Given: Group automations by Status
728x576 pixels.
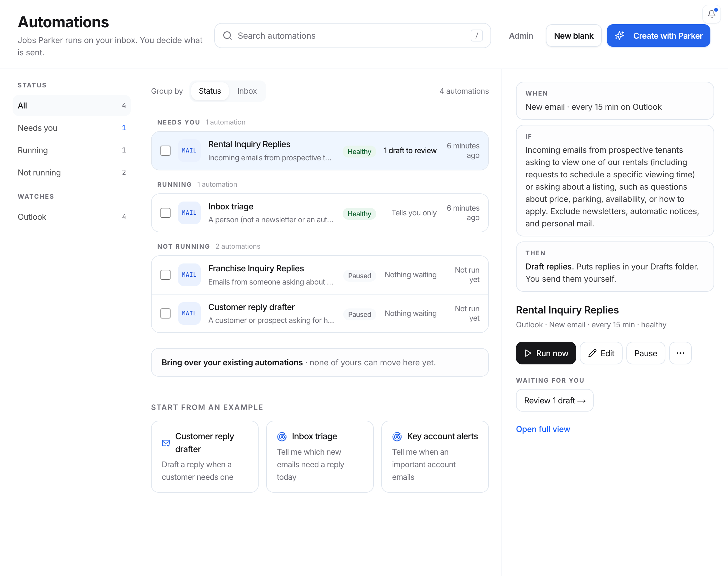Looking at the screenshot, I should point(210,91).
